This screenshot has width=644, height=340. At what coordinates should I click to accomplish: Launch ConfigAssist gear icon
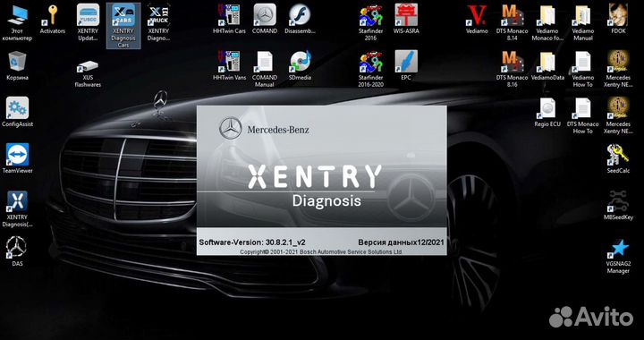point(17,112)
